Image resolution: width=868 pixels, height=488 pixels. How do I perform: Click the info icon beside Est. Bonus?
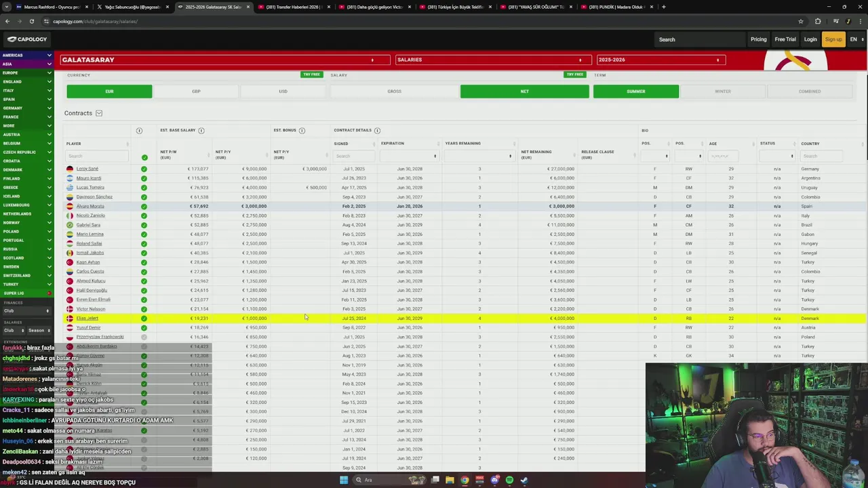[302, 130]
